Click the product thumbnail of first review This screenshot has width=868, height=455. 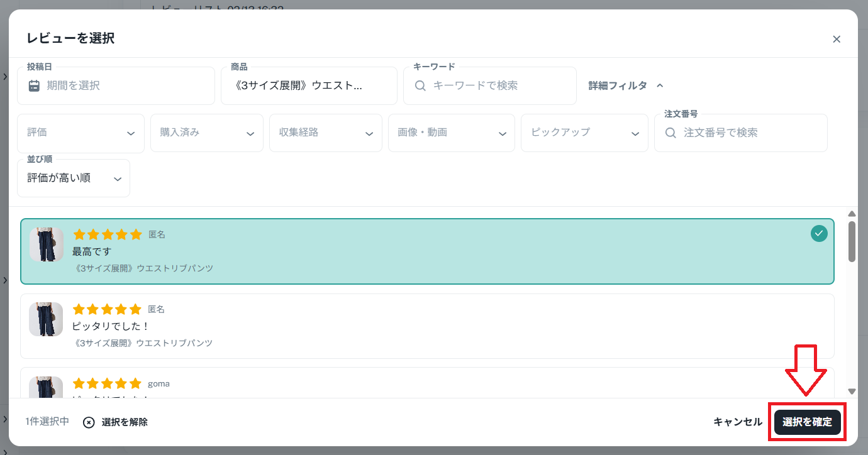(47, 244)
